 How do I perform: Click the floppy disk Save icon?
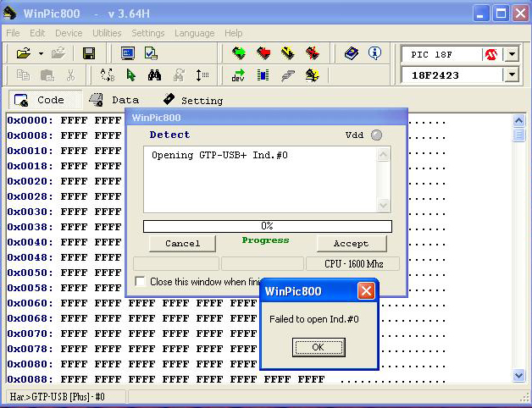pyautogui.click(x=89, y=53)
